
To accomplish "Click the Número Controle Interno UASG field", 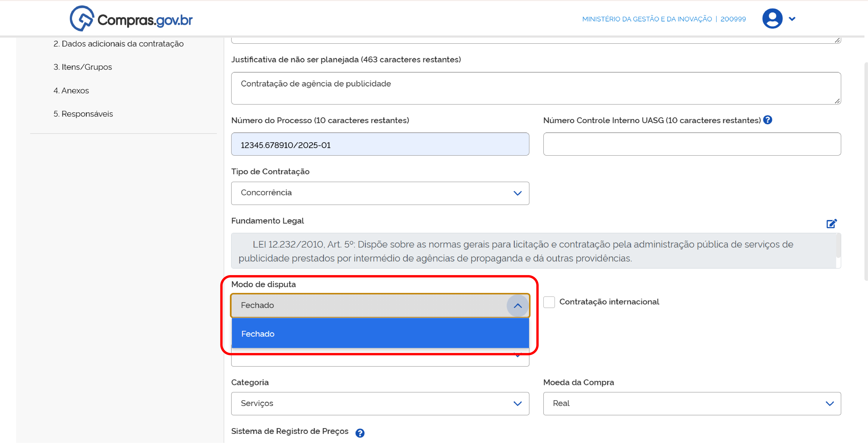I will coord(692,144).
